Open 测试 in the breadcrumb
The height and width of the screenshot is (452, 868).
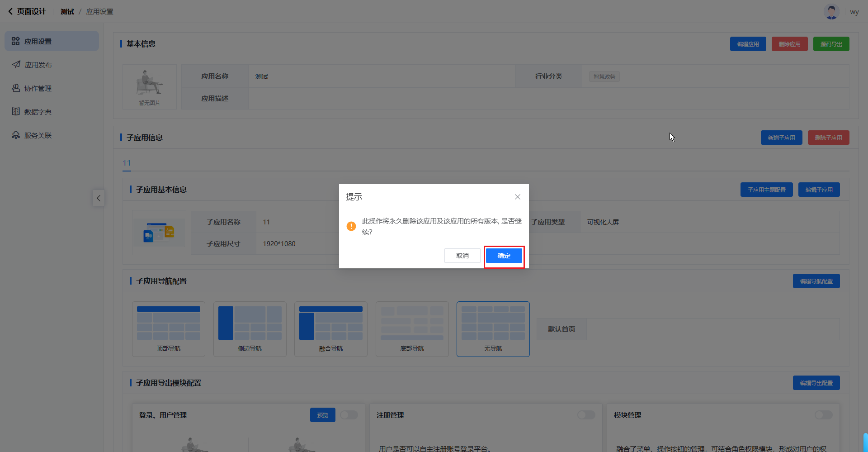67,12
